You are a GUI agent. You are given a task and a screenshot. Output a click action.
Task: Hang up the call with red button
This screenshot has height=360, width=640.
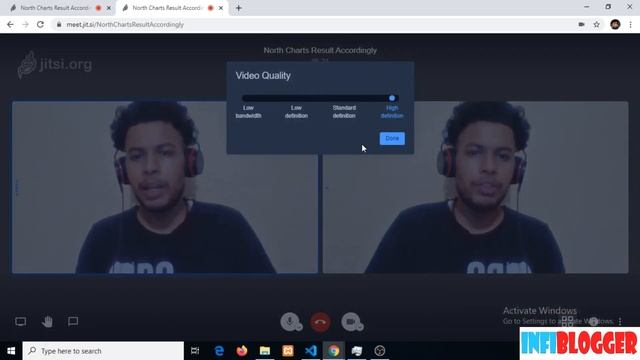(x=320, y=322)
